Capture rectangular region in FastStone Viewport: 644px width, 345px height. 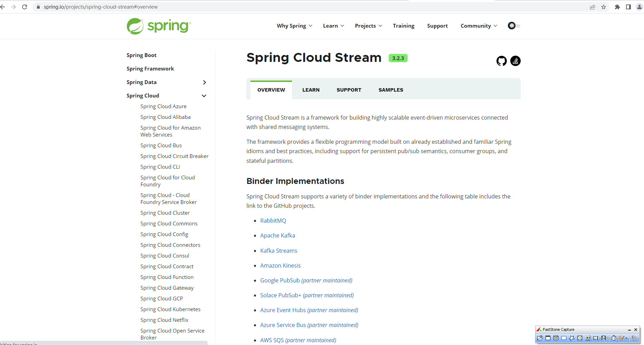tap(564, 338)
